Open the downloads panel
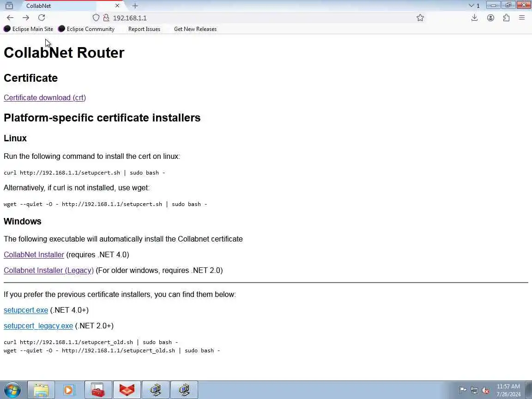Viewport: 532px width, 399px height. [474, 18]
